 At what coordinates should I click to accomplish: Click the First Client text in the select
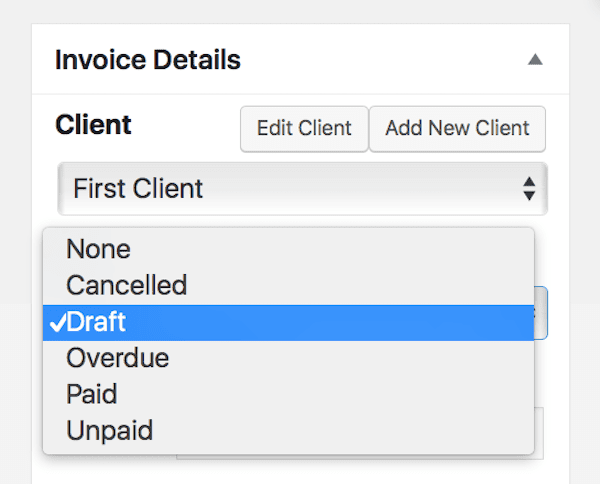(x=138, y=189)
